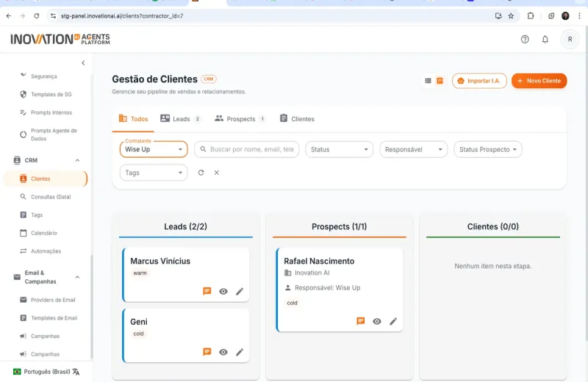Open Templates de SG in sidebar
588x382 pixels.
(51, 94)
